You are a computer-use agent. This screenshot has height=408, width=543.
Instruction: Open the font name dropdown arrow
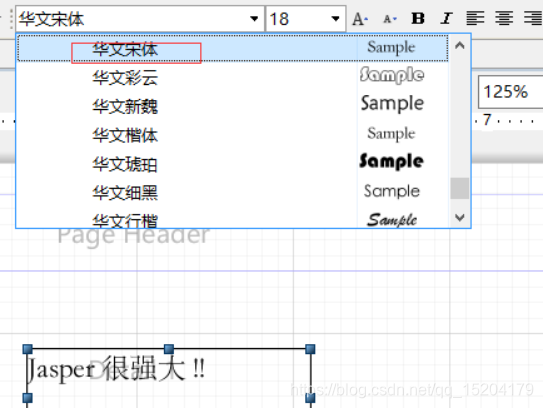(254, 19)
